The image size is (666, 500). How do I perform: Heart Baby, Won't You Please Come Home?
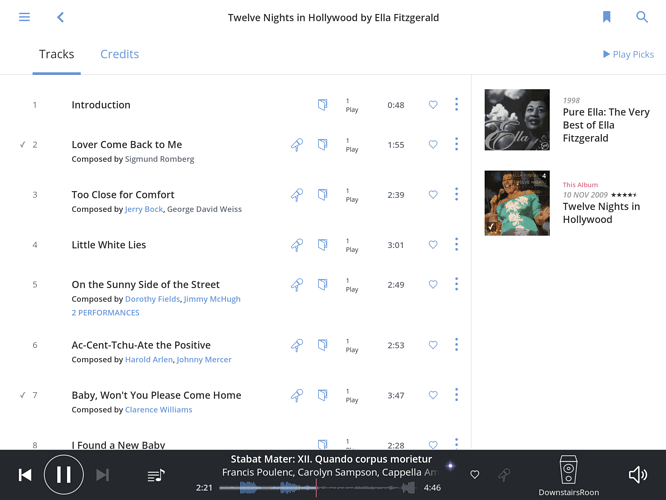pos(433,395)
